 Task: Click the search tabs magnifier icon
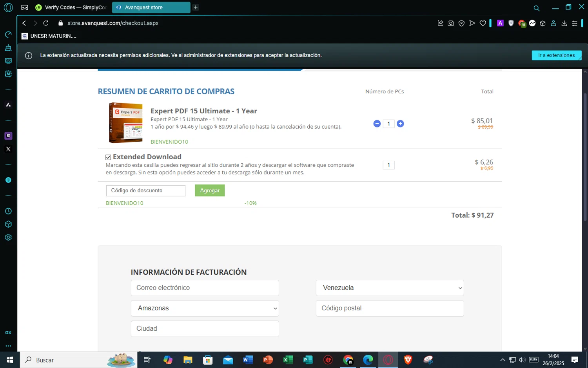coord(537,8)
